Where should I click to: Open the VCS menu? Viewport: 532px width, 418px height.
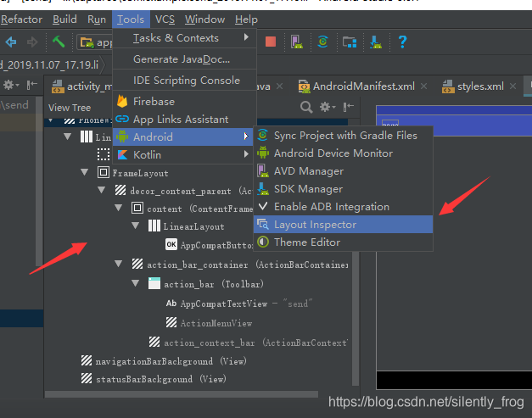pos(165,20)
